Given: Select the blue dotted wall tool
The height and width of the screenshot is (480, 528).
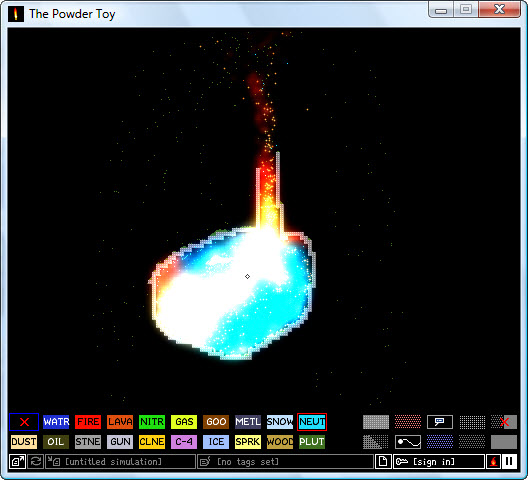Looking at the screenshot, I should (x=440, y=442).
